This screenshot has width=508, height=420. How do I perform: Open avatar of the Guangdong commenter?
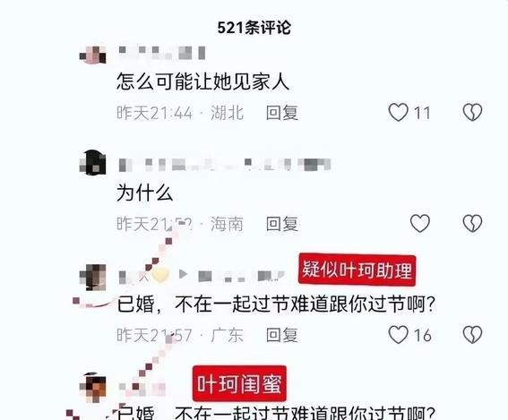point(93,278)
